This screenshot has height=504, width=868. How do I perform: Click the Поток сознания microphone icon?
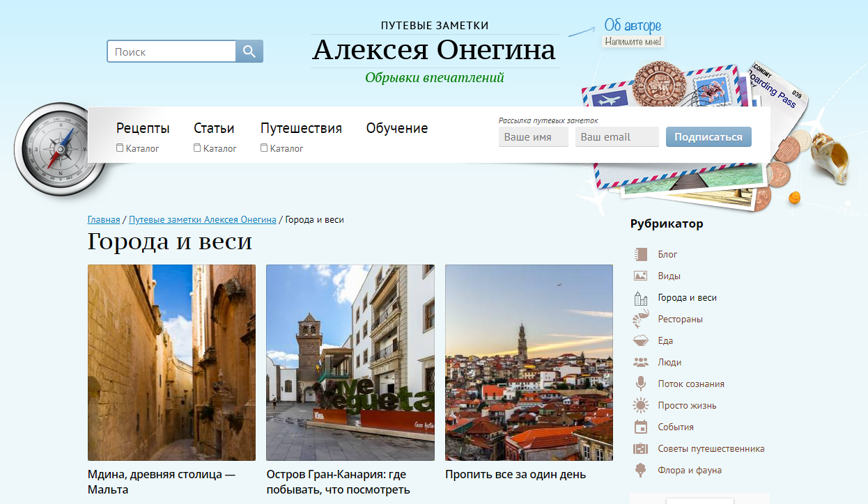(640, 384)
